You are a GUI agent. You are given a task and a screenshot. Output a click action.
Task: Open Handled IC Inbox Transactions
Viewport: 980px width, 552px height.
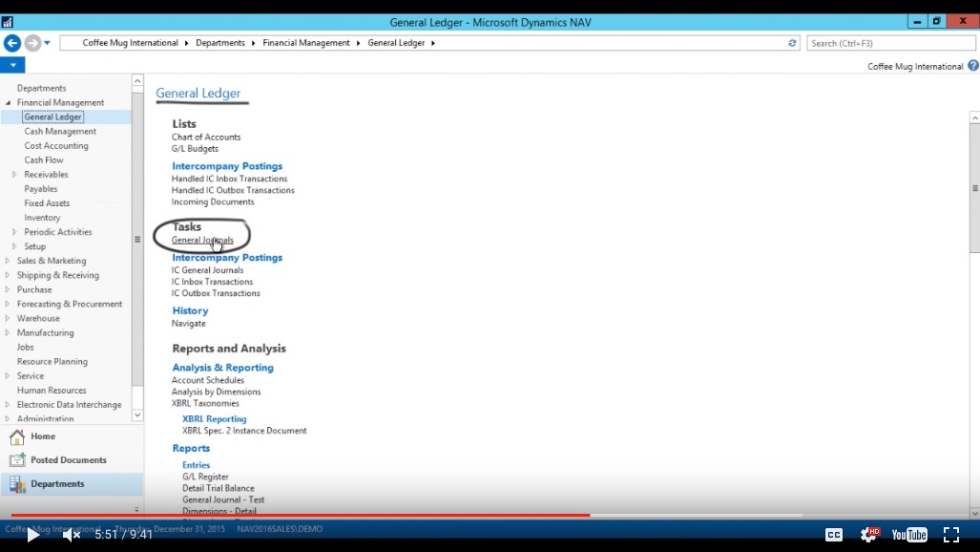229,179
